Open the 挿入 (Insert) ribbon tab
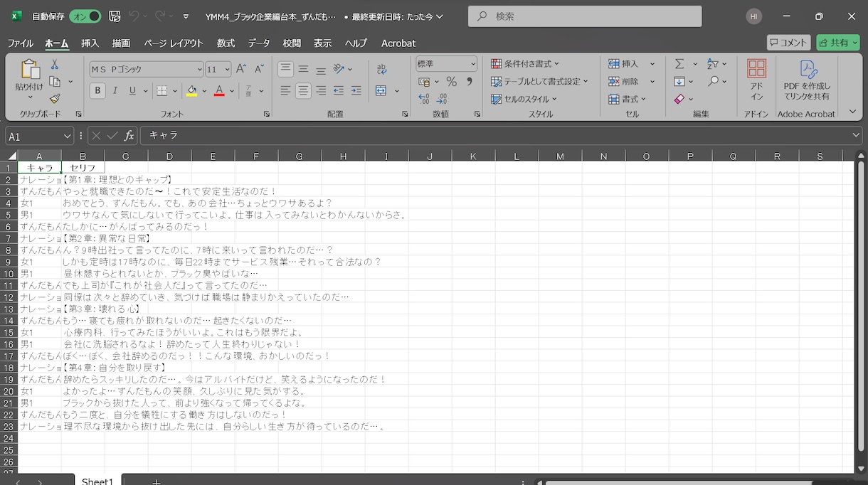 90,43
